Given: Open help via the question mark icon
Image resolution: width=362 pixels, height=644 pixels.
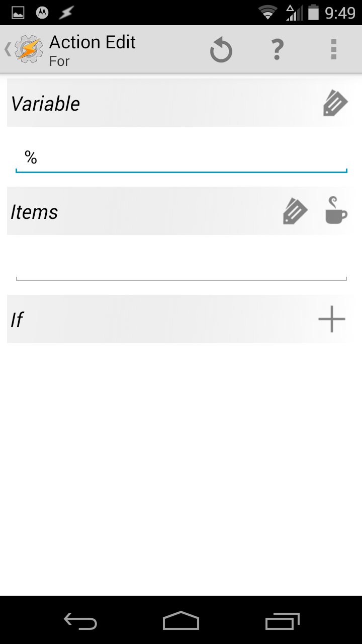Looking at the screenshot, I should pyautogui.click(x=277, y=50).
